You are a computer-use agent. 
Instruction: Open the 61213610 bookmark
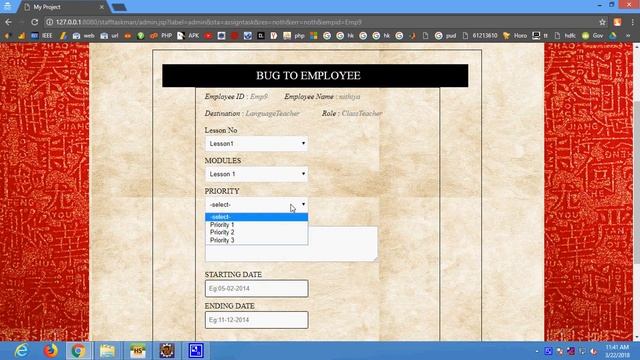coord(480,36)
